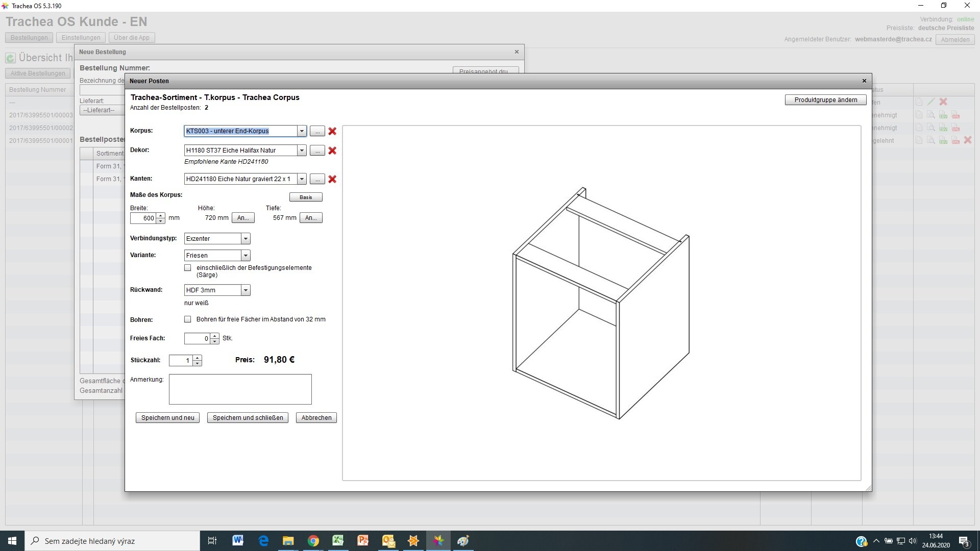The width and height of the screenshot is (980, 551).
Task: Export order 2017/63995501/00003 to CSV
Action: click(943, 115)
